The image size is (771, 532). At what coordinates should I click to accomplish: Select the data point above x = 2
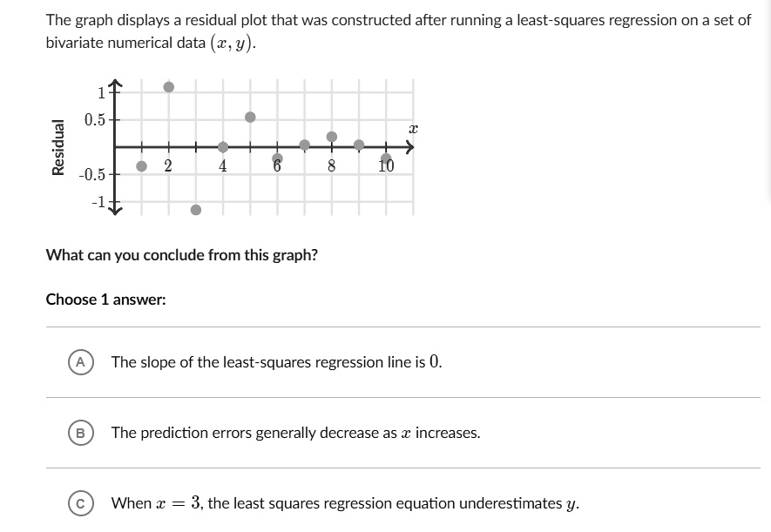pos(168,85)
